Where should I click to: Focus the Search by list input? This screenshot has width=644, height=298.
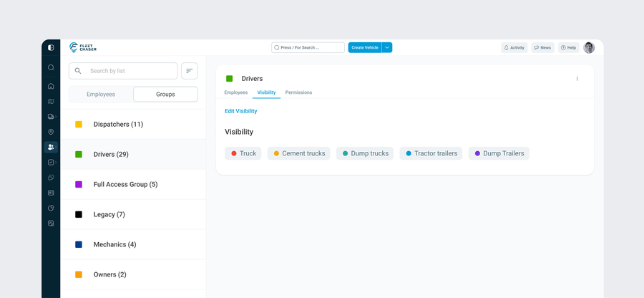pos(123,71)
